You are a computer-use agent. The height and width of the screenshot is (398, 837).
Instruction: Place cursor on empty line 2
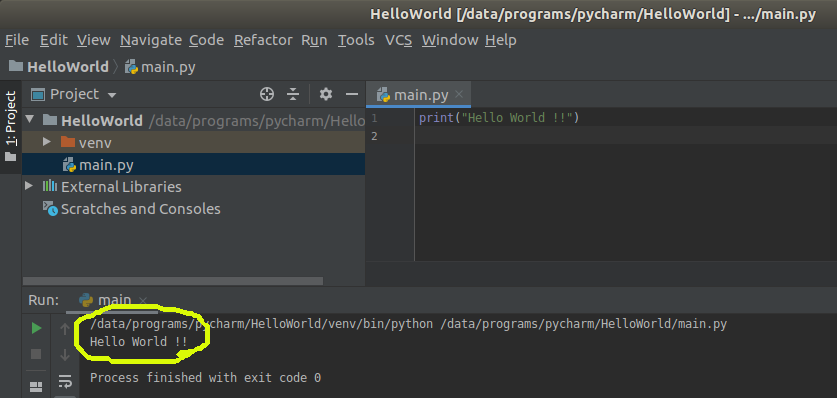[x=626, y=136]
